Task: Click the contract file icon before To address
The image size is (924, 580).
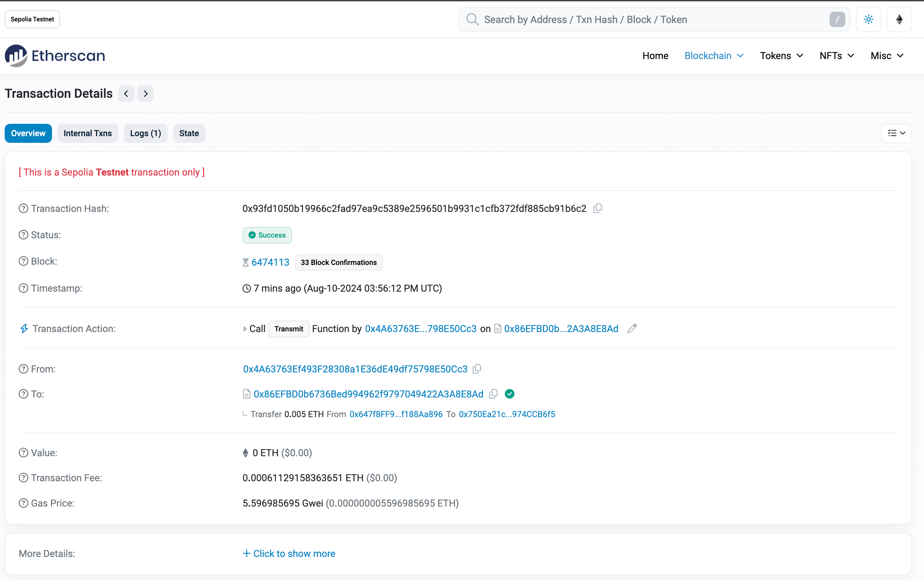Action: pyautogui.click(x=247, y=394)
